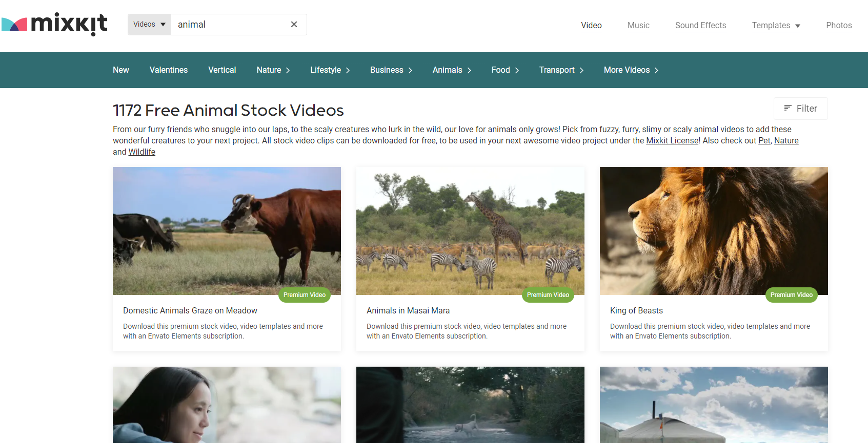Image resolution: width=868 pixels, height=443 pixels.
Task: Open the Filter options
Action: [x=800, y=109]
